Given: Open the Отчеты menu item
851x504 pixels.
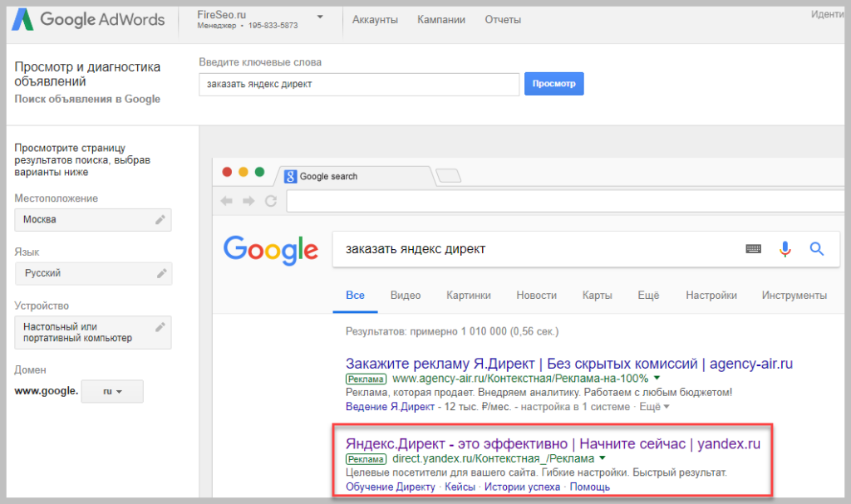Looking at the screenshot, I should [503, 19].
